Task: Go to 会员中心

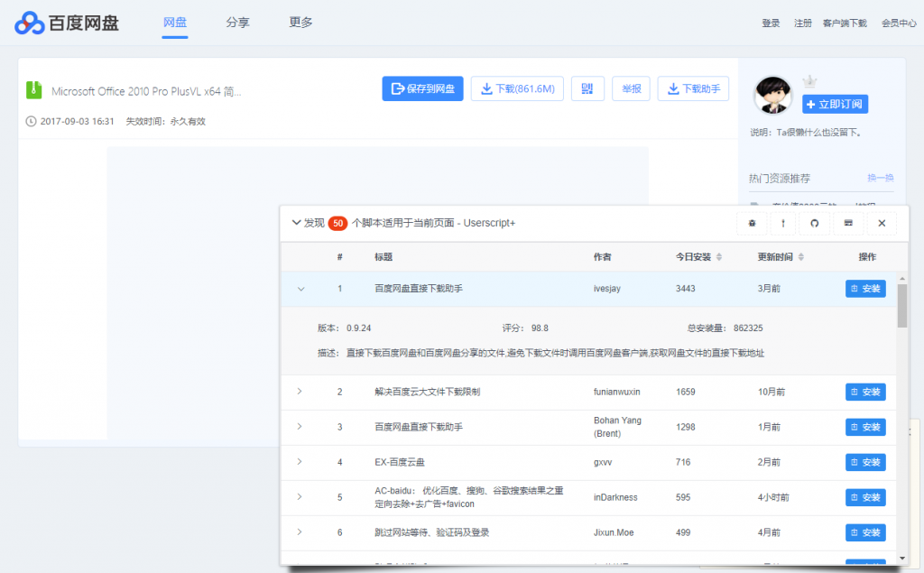Action: [899, 23]
